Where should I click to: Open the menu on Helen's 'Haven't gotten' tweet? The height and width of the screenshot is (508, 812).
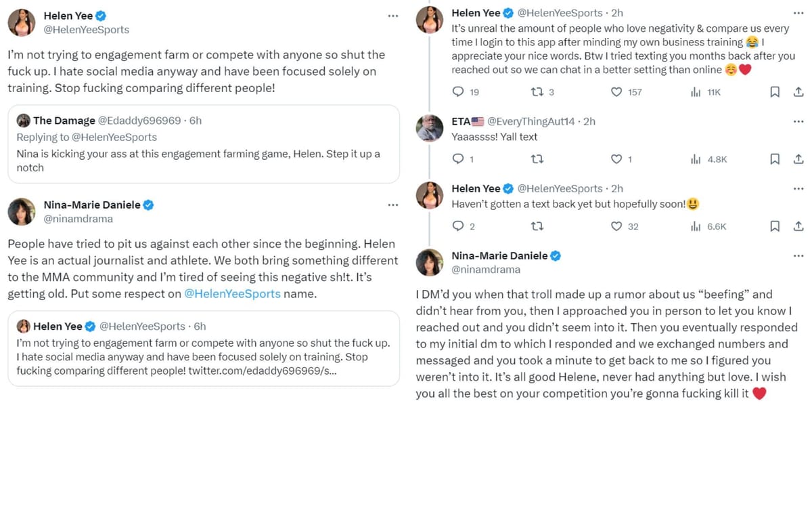coord(798,188)
